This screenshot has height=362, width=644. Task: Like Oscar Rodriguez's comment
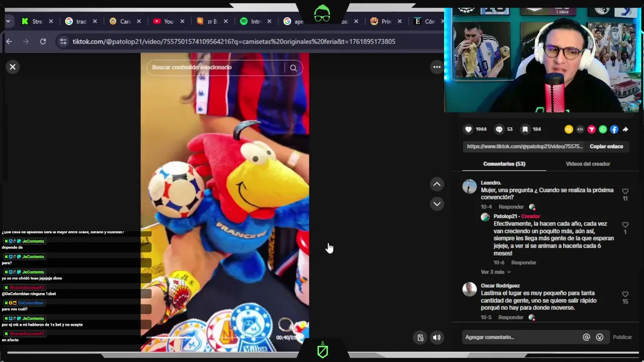point(625,294)
